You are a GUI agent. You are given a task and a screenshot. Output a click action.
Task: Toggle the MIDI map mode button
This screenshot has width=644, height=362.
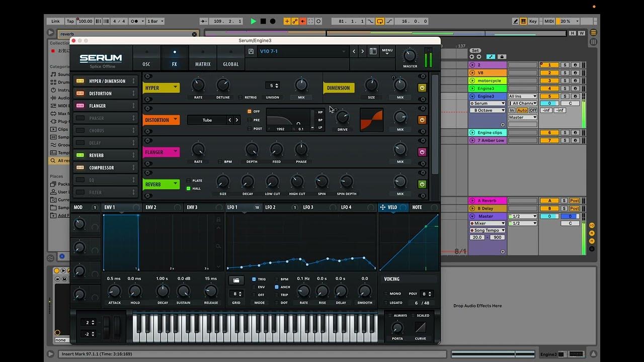(x=549, y=21)
